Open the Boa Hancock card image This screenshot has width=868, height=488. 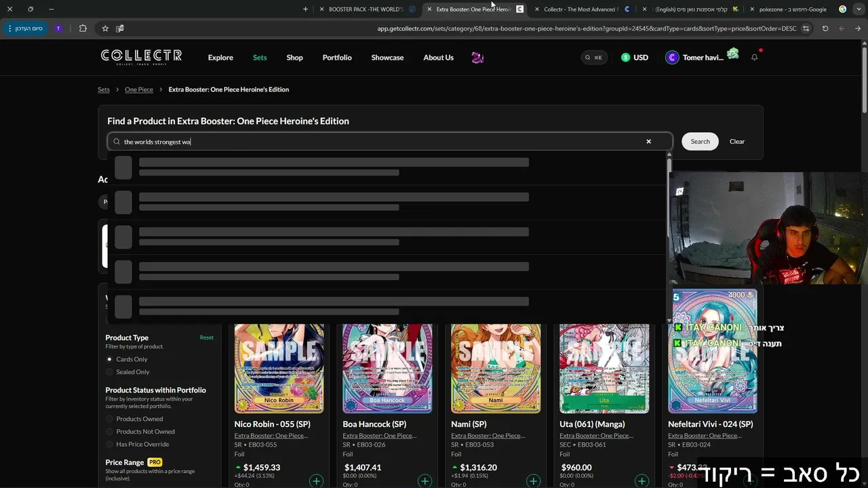click(387, 368)
